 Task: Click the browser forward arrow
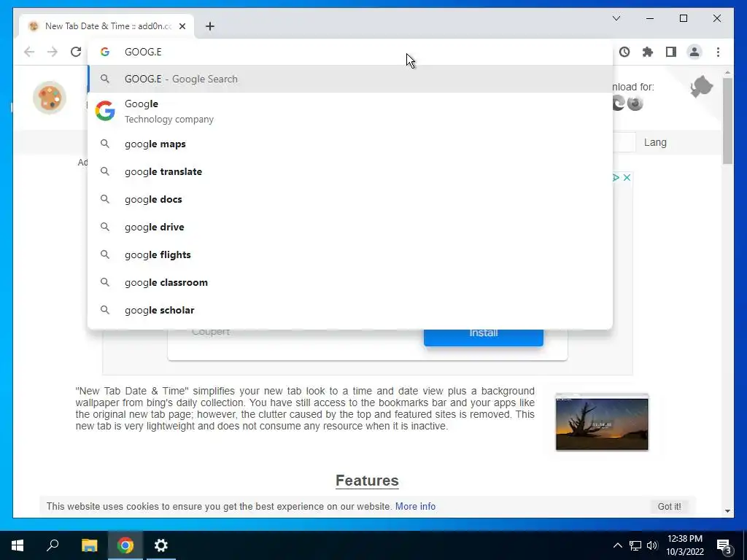(53, 52)
